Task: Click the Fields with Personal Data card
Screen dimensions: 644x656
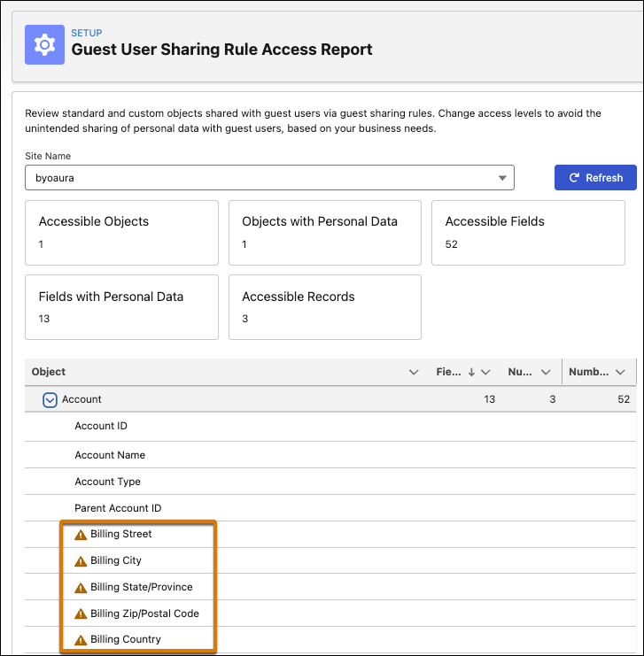Action: [122, 307]
